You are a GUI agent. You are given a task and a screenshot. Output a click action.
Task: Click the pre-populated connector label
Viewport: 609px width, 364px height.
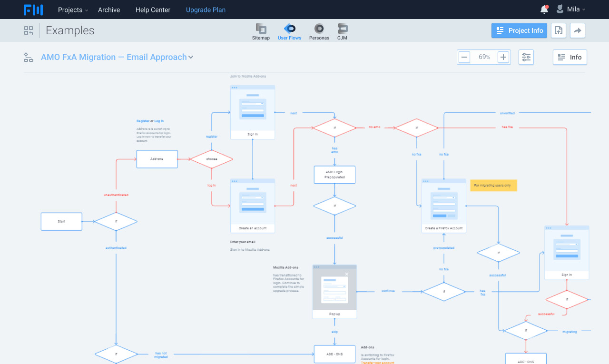click(444, 248)
